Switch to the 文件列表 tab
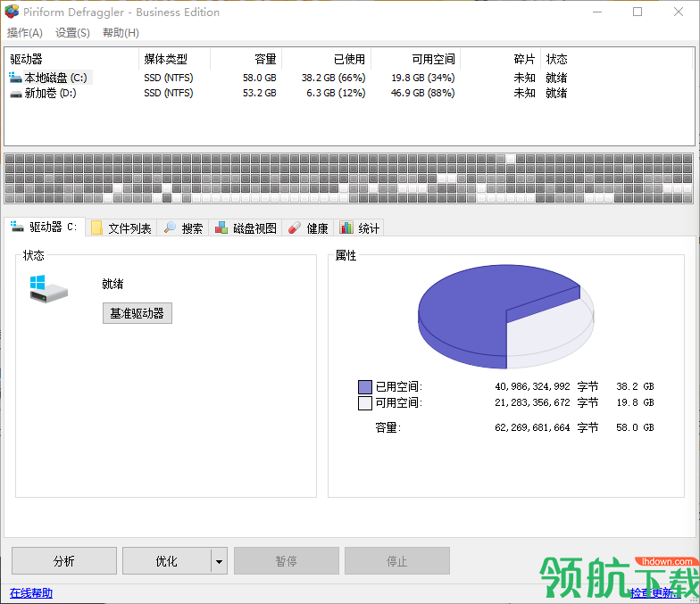This screenshot has width=700, height=604. click(121, 228)
